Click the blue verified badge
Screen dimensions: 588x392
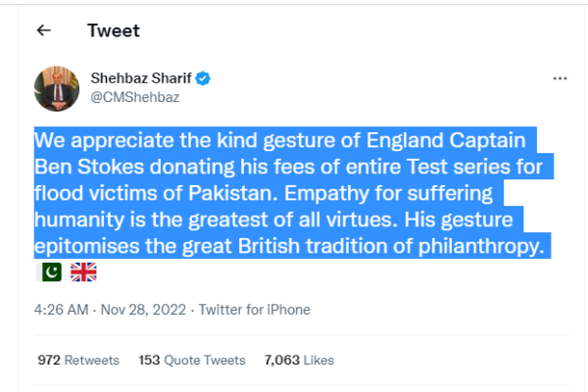click(209, 78)
